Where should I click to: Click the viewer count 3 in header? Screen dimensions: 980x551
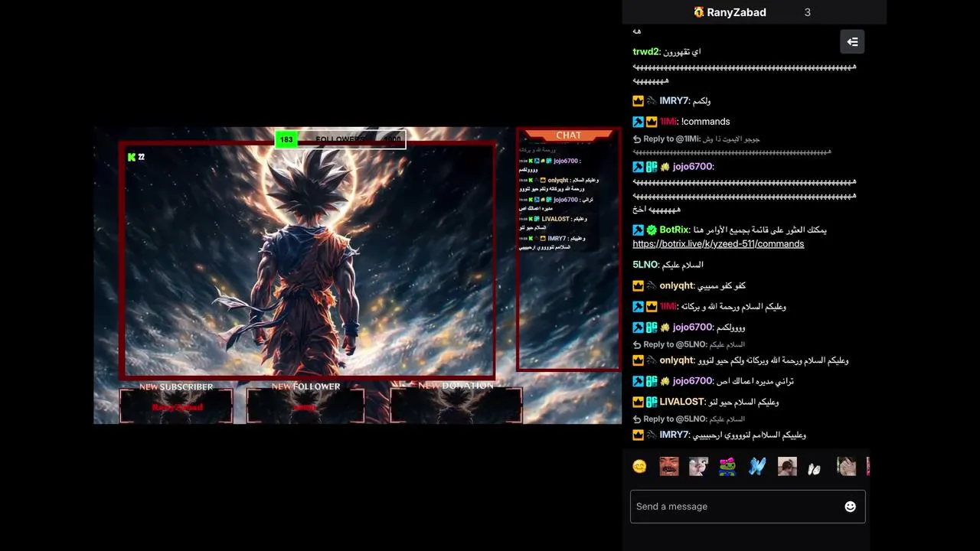807,12
